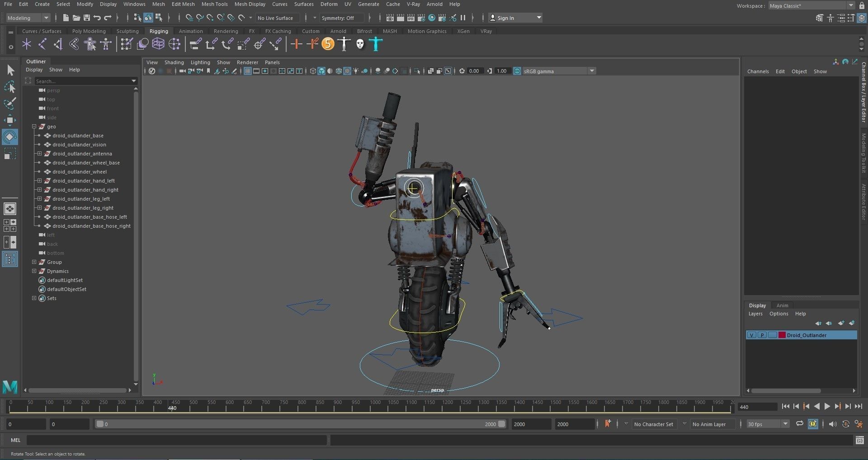This screenshot has width=868, height=460.
Task: Open the Script Editor icon at bottom right
Action: pyautogui.click(x=859, y=440)
